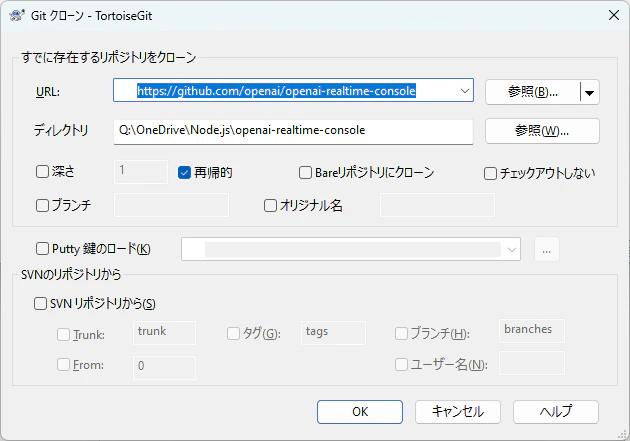The image size is (630, 441).
Task: Click the ユーザー名 text field
Action: point(532,363)
